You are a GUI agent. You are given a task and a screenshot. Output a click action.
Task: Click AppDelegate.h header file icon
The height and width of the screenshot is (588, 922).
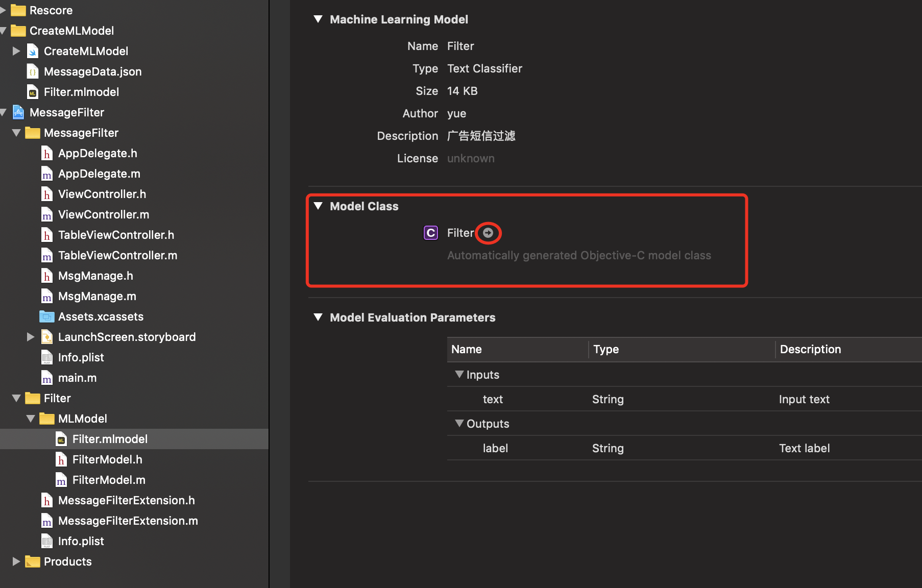coord(47,153)
